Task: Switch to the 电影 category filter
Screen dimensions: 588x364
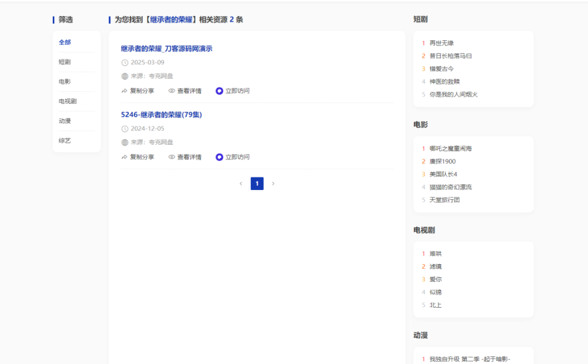Action: [64, 81]
